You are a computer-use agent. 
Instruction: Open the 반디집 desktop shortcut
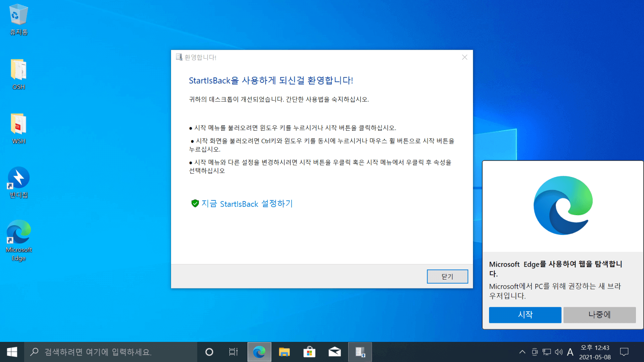tap(19, 182)
